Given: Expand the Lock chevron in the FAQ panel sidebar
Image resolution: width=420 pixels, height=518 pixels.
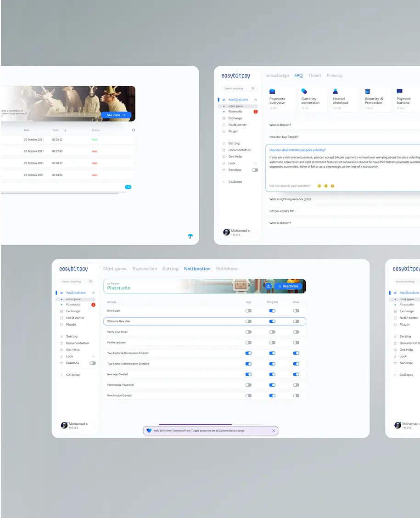Looking at the screenshot, I should [x=256, y=163].
